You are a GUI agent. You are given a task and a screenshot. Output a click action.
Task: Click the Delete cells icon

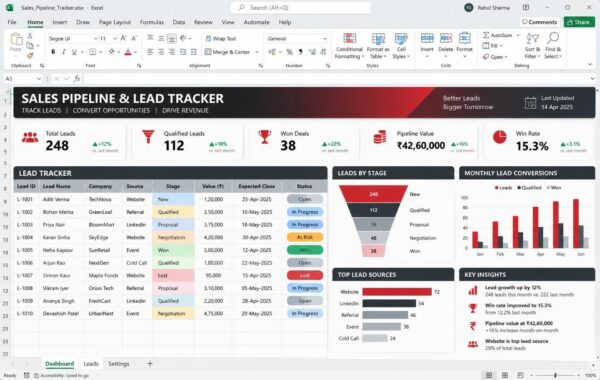coord(446,38)
